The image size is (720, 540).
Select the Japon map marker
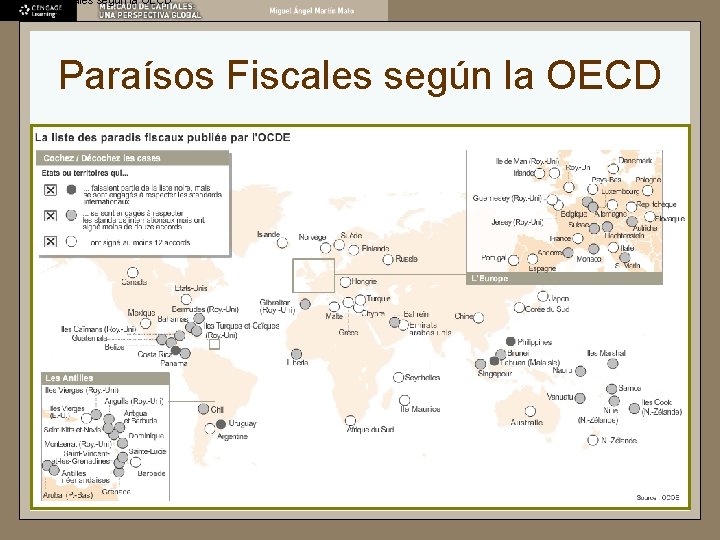point(542,296)
